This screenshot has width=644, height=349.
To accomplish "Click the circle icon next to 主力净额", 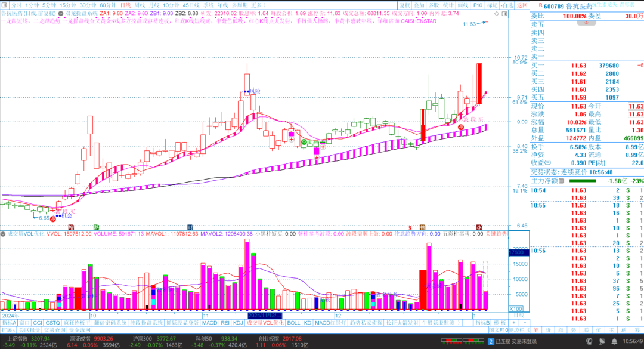I will [x=562, y=181].
